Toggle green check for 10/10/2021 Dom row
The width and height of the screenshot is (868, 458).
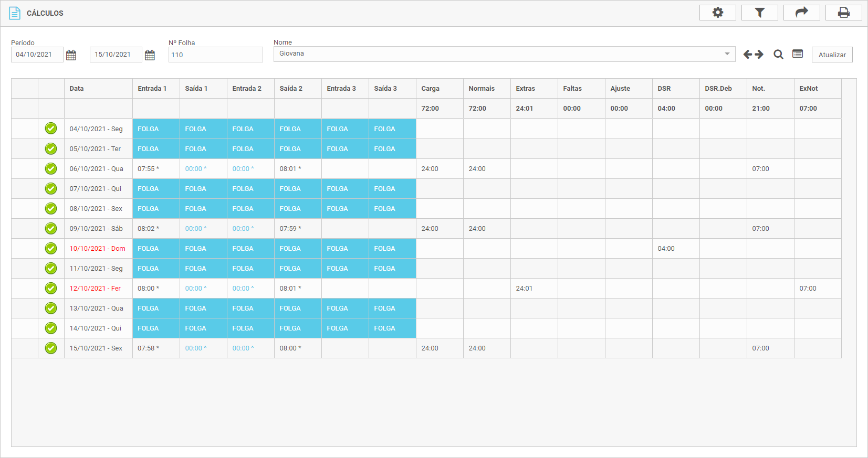pyautogui.click(x=51, y=248)
